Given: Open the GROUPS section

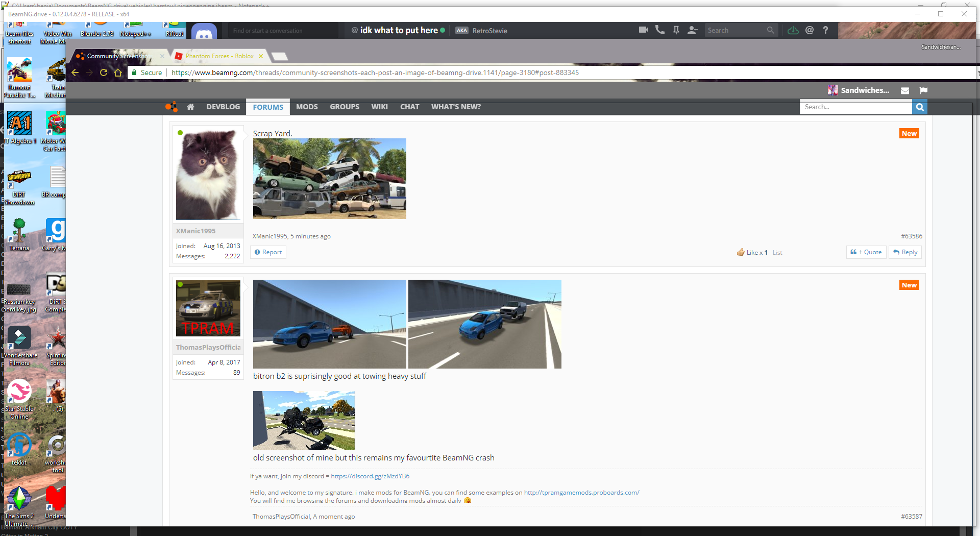Looking at the screenshot, I should pyautogui.click(x=345, y=107).
